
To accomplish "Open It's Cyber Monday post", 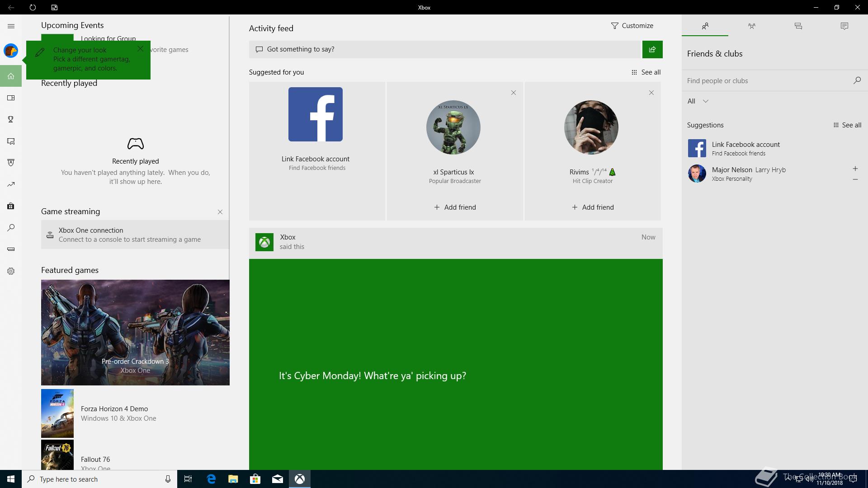I will 456,364.
